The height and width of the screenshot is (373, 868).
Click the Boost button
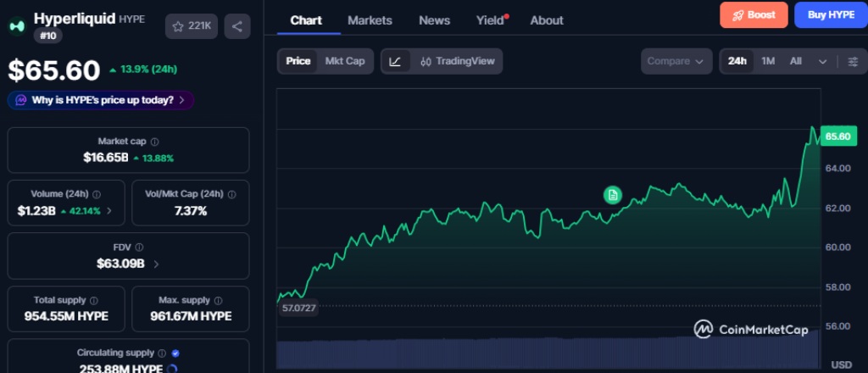pos(754,15)
